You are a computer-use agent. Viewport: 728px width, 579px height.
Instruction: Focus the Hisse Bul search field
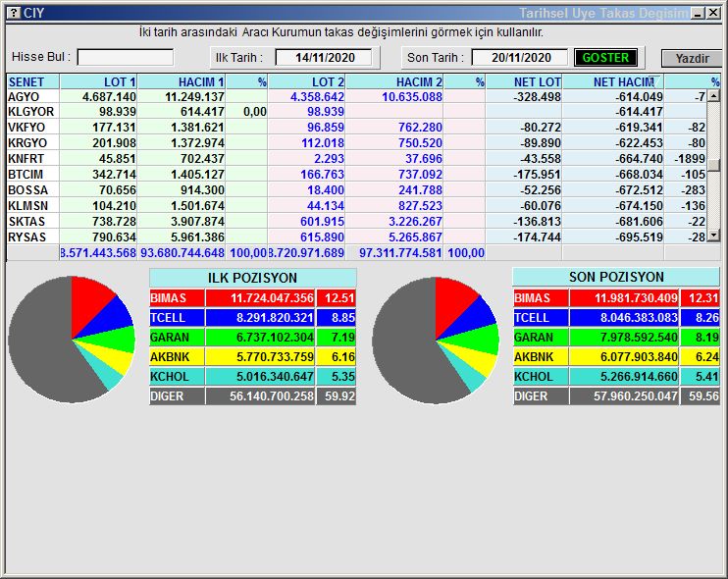[126, 58]
